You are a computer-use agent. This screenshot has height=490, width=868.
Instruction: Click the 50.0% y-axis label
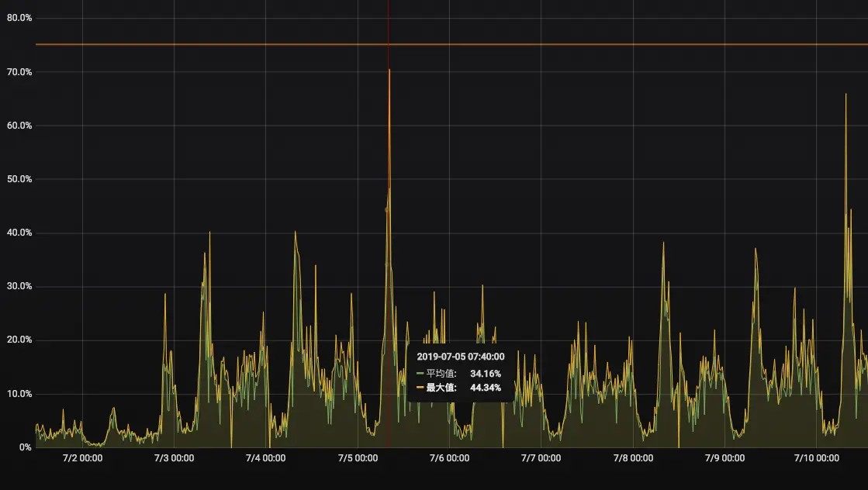point(19,179)
